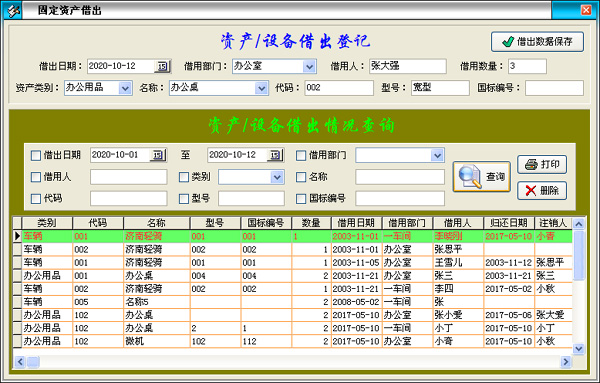Click the table 代码 column header
Screen dimensions: 600x383
(98, 223)
